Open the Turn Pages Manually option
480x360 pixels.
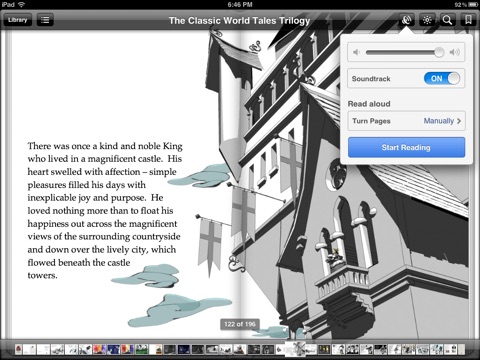click(406, 121)
